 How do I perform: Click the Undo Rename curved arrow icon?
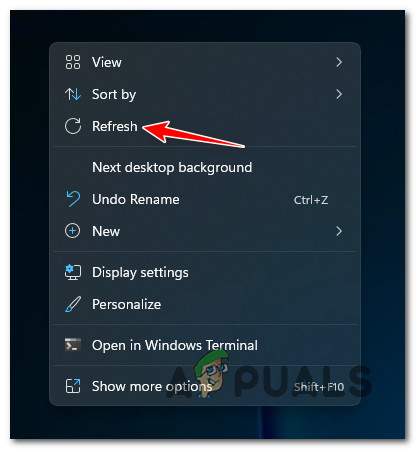(73, 199)
